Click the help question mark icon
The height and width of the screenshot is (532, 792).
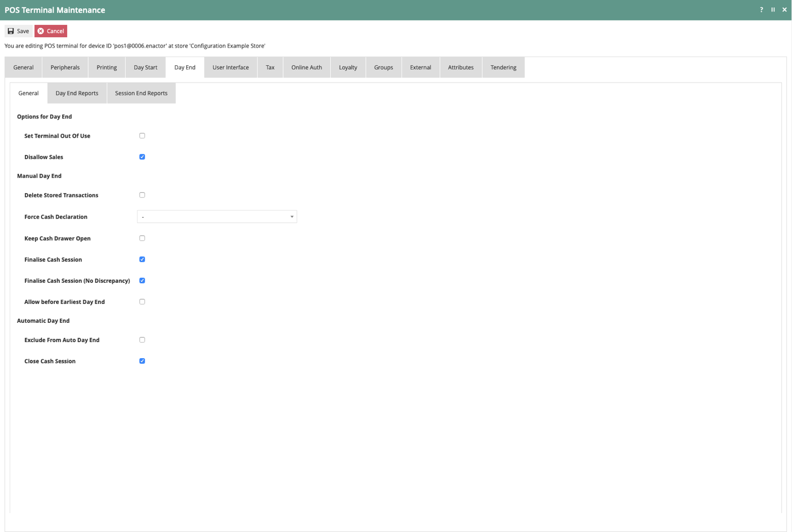coord(762,9)
